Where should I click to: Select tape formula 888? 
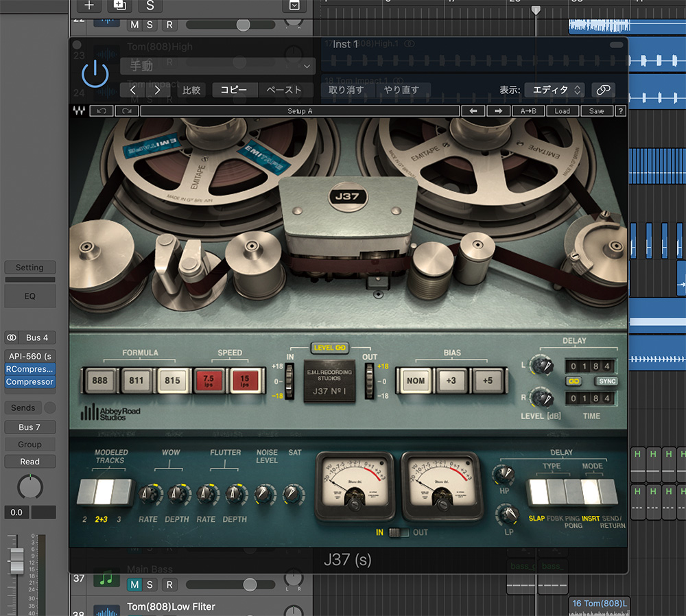pos(99,380)
